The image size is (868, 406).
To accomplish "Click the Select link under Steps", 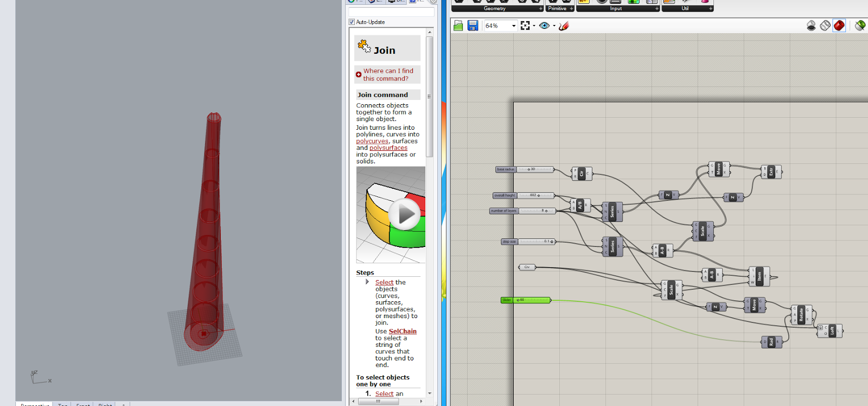I will pos(384,282).
